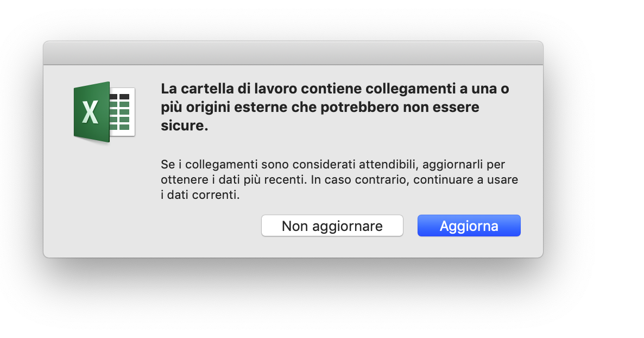
Task: Click the bold heading line starting La cartella
Action: (x=334, y=89)
